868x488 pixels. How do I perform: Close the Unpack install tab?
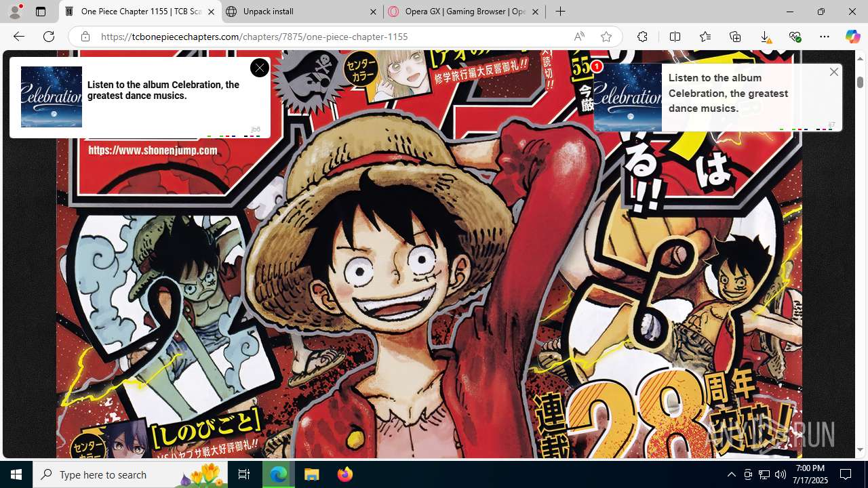[x=373, y=12]
